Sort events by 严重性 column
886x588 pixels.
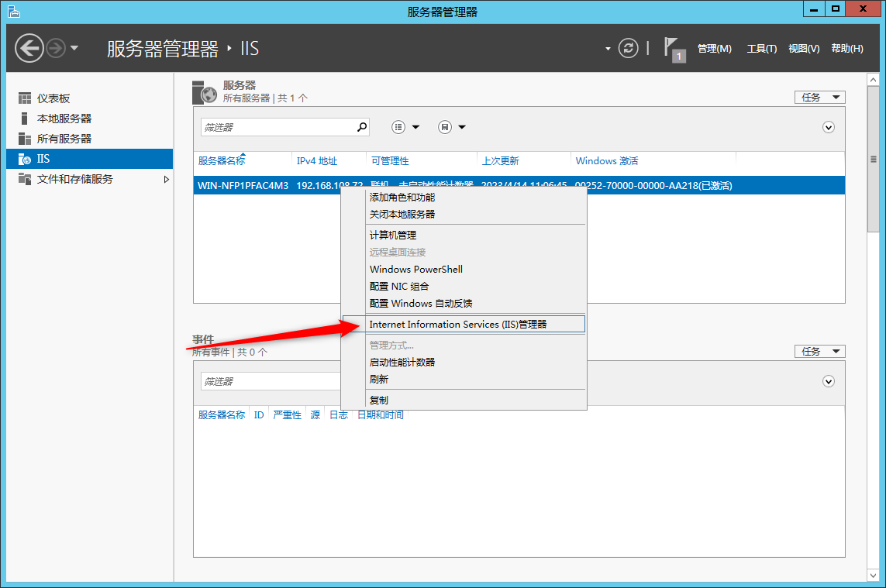click(x=287, y=415)
